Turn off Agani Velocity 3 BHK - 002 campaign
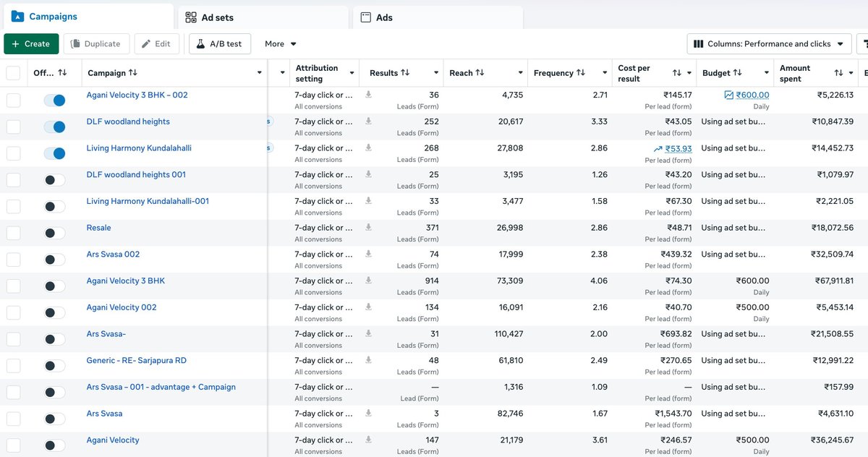This screenshot has width=868, height=457. (54, 101)
